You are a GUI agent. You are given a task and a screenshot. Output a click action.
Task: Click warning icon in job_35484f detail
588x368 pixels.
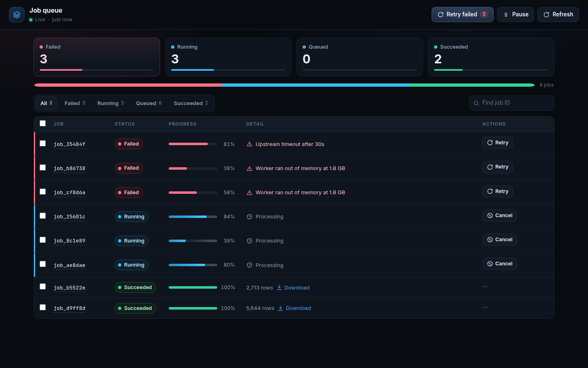pyautogui.click(x=249, y=144)
